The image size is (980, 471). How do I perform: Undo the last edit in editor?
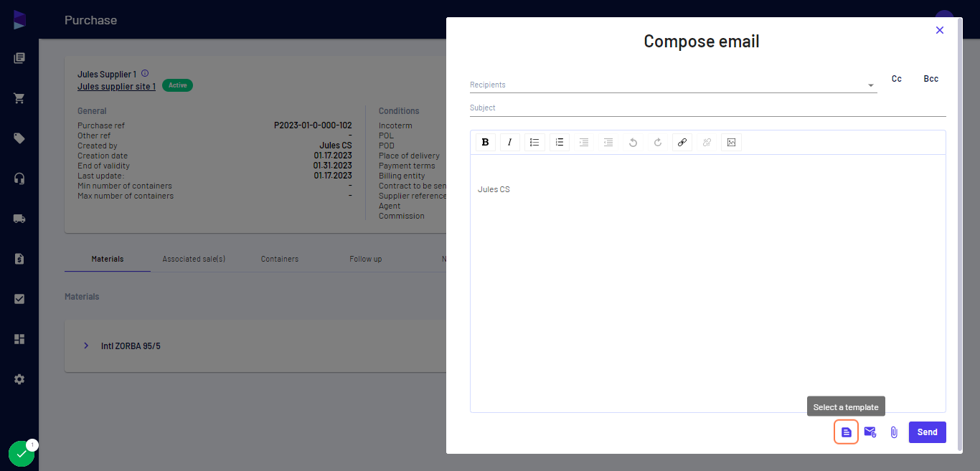633,142
